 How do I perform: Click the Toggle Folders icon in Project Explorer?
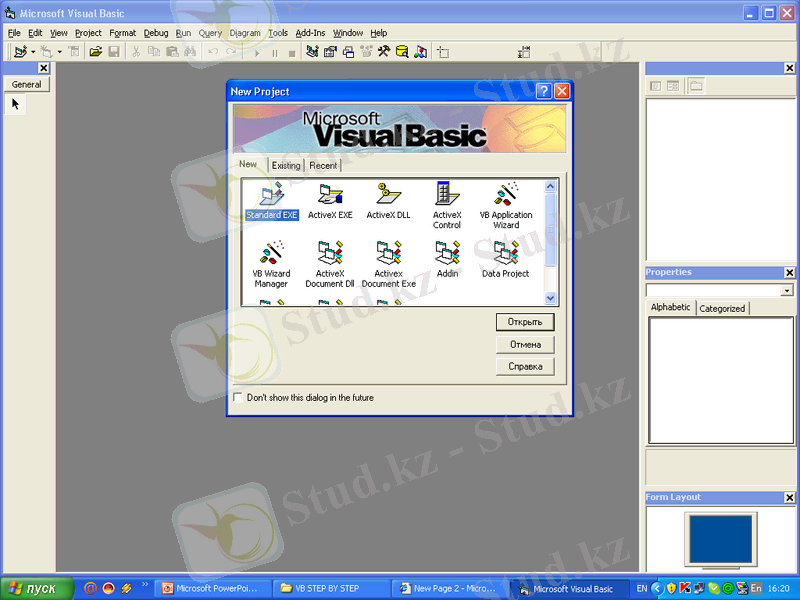(696, 86)
